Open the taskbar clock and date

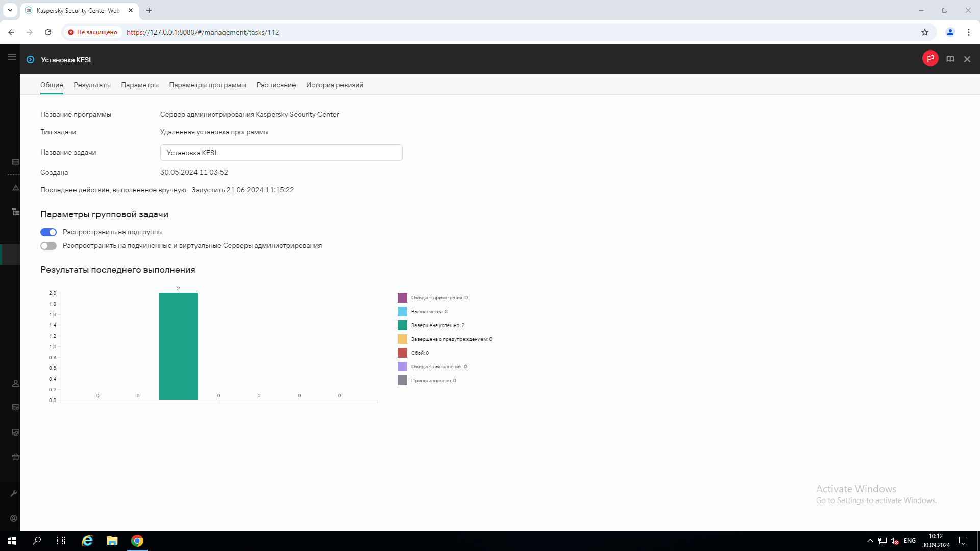tap(936, 541)
